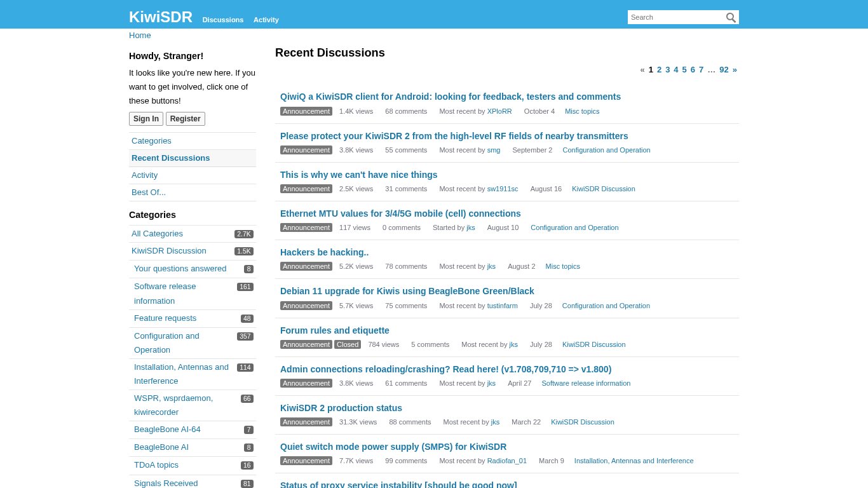Click the 'October 4' date text
This screenshot has width=868, height=488.
[x=539, y=111]
